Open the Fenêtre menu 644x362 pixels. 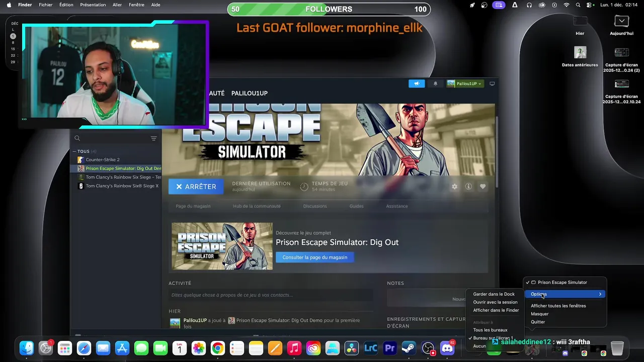pyautogui.click(x=136, y=5)
